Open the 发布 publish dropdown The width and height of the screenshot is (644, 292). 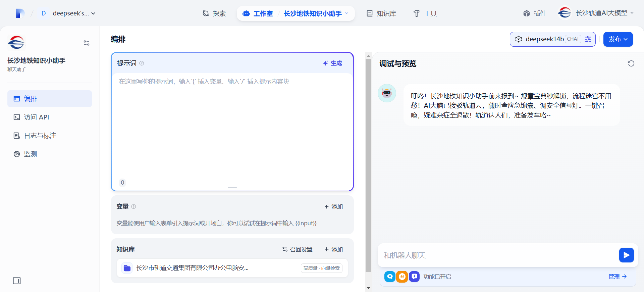[618, 39]
